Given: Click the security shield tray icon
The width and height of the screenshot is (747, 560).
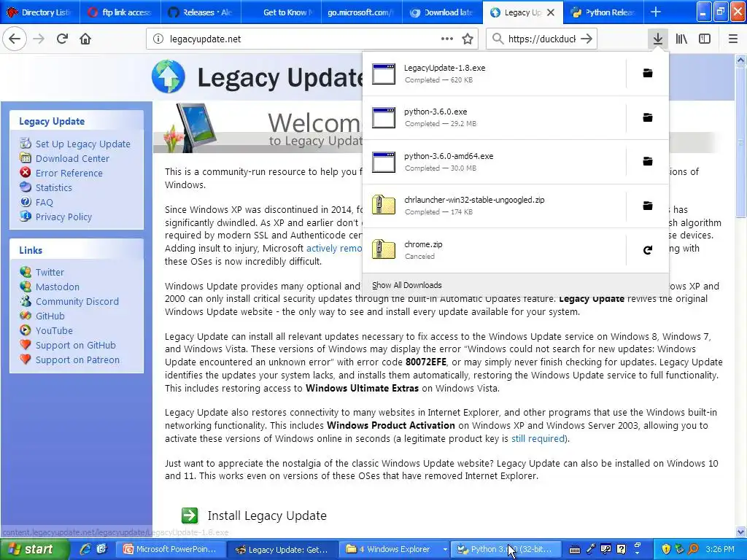Looking at the screenshot, I should click(x=666, y=549).
